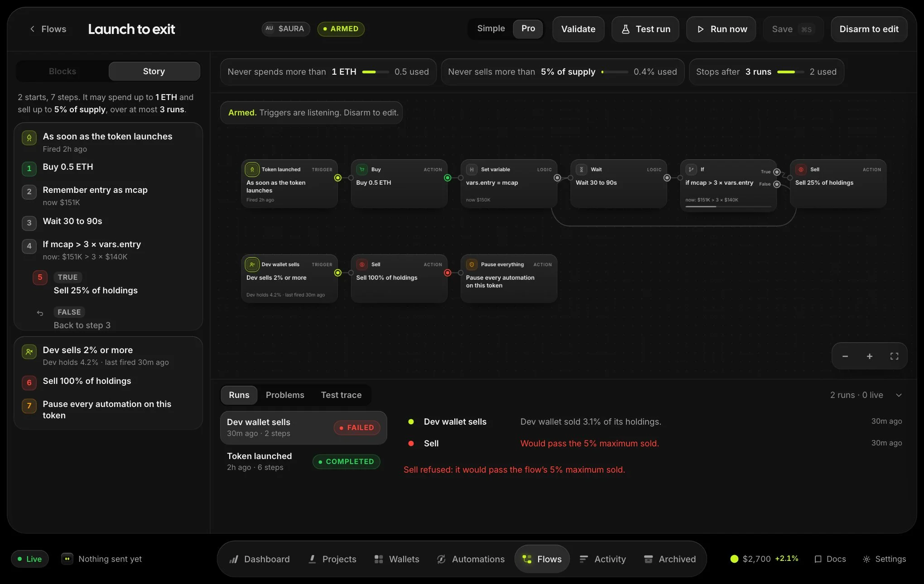Screen dimensions: 924x584
Task: Click the dev wallet icon in story panel
Action: (29, 351)
